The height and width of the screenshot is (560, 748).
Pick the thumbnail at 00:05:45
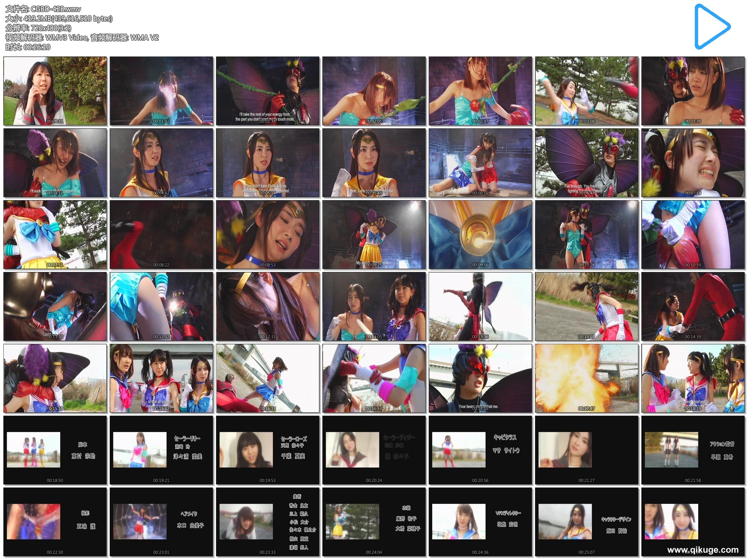click(374, 163)
